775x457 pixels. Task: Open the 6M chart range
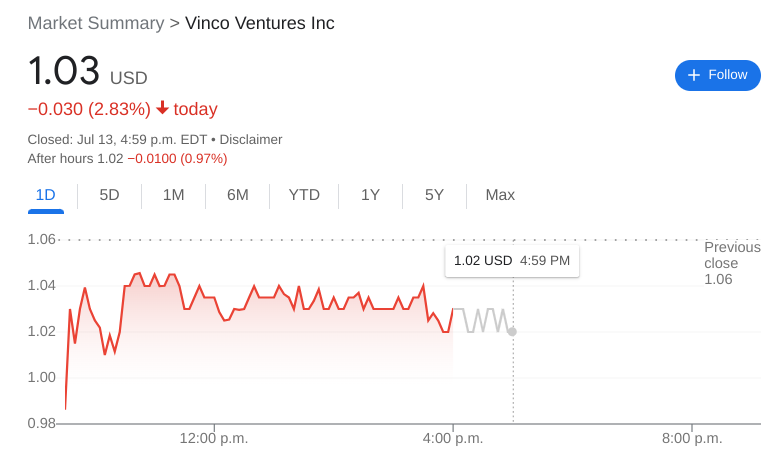(x=237, y=195)
